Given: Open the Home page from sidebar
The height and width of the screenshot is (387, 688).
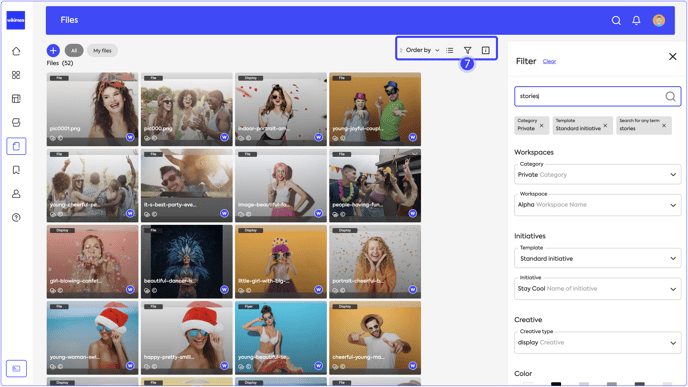Looking at the screenshot, I should [x=16, y=51].
